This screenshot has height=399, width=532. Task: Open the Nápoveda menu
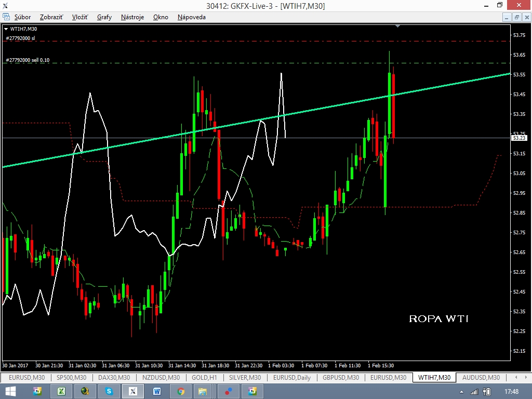[191, 17]
